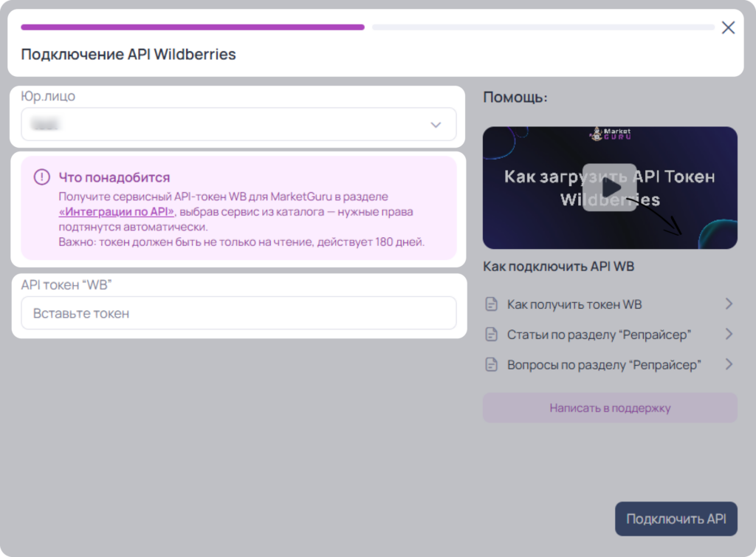Click document icon next to Как получить токен WB
Image resolution: width=756 pixels, height=557 pixels.
coord(491,304)
